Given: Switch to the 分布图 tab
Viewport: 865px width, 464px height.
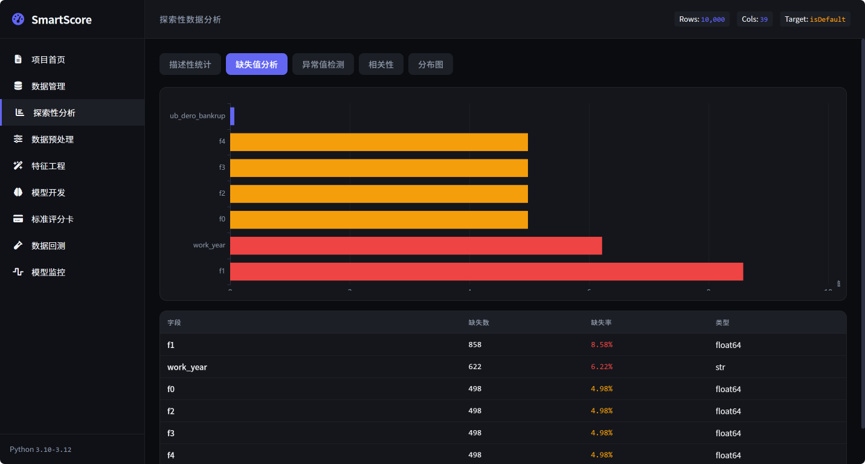Looking at the screenshot, I should click(430, 64).
